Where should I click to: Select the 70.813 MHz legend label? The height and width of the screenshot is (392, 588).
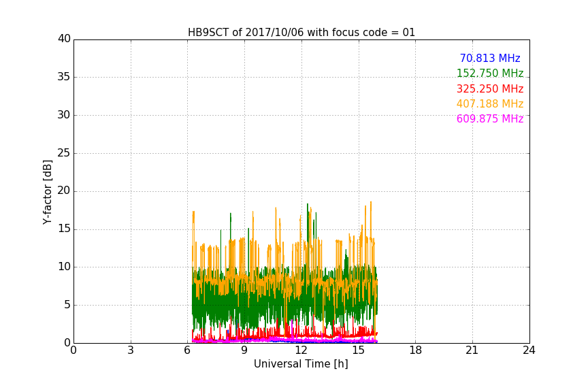pos(490,58)
